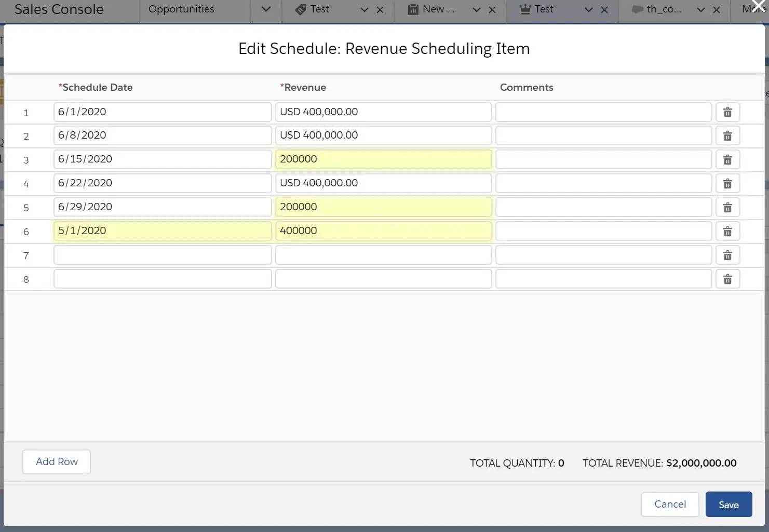769x532 pixels.
Task: Close the New ... tab
Action: point(492,10)
